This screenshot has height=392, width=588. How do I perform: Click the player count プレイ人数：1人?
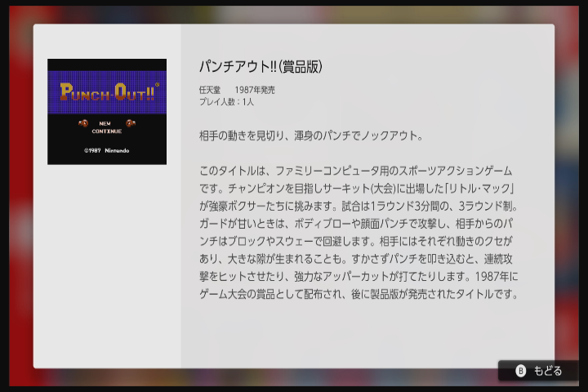(x=226, y=101)
